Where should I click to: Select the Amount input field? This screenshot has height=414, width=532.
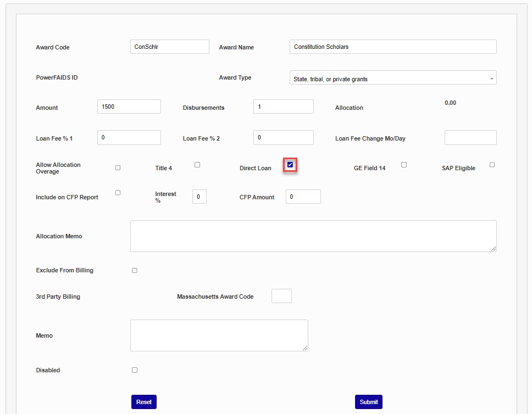129,107
